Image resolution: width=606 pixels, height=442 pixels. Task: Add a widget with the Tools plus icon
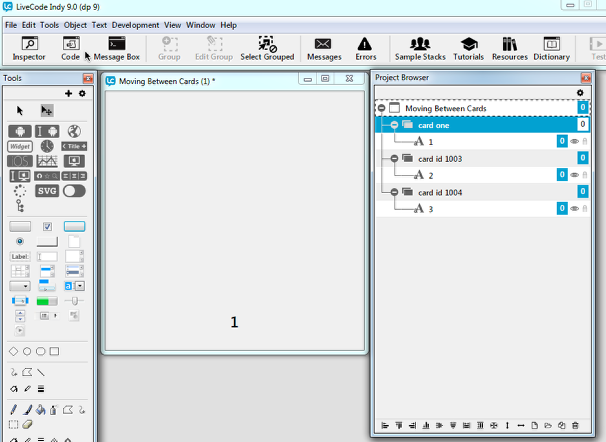tap(68, 94)
